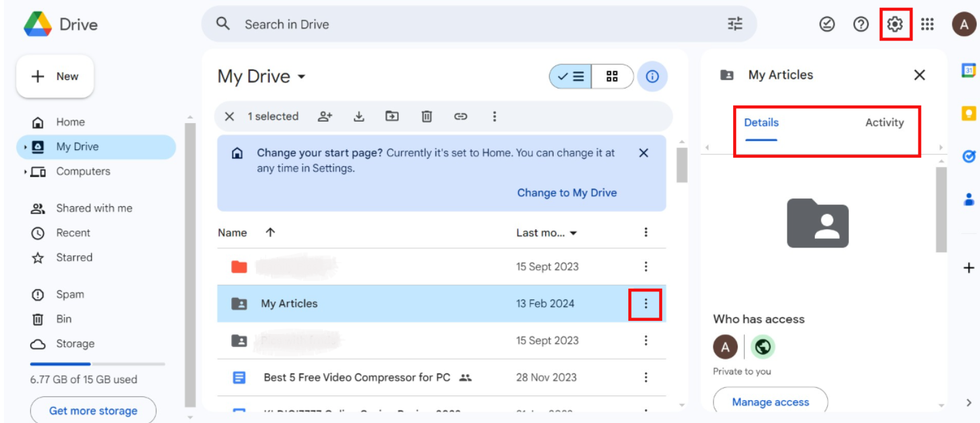Download the selected item
Image resolution: width=980 pixels, height=423 pixels.
pos(359,117)
